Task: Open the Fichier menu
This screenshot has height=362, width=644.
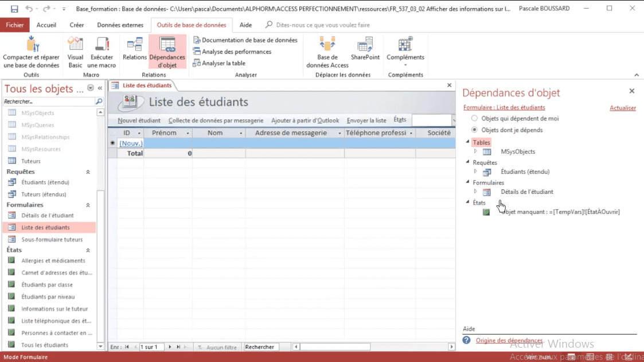Action: 14,25
